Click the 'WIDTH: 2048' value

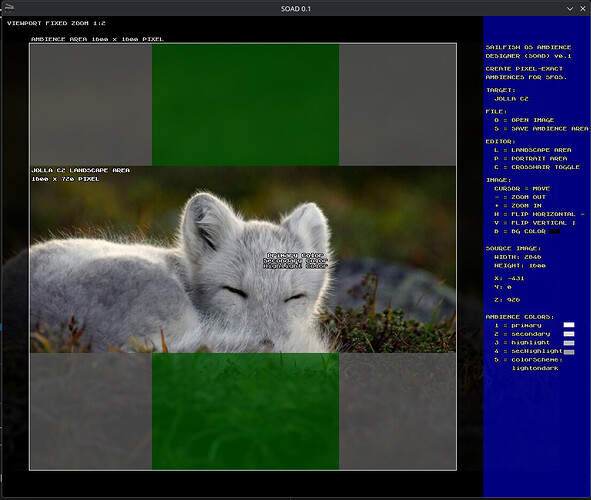pos(518,257)
